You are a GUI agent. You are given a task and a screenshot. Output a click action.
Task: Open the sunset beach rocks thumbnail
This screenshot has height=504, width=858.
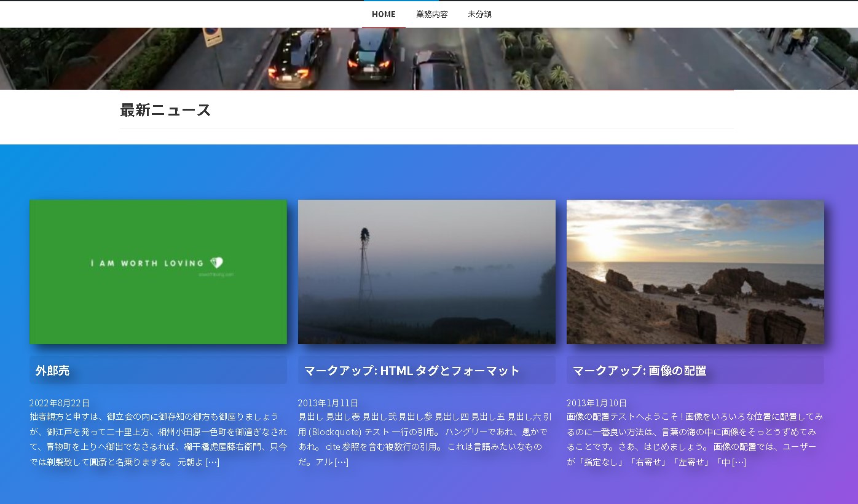[x=695, y=272]
